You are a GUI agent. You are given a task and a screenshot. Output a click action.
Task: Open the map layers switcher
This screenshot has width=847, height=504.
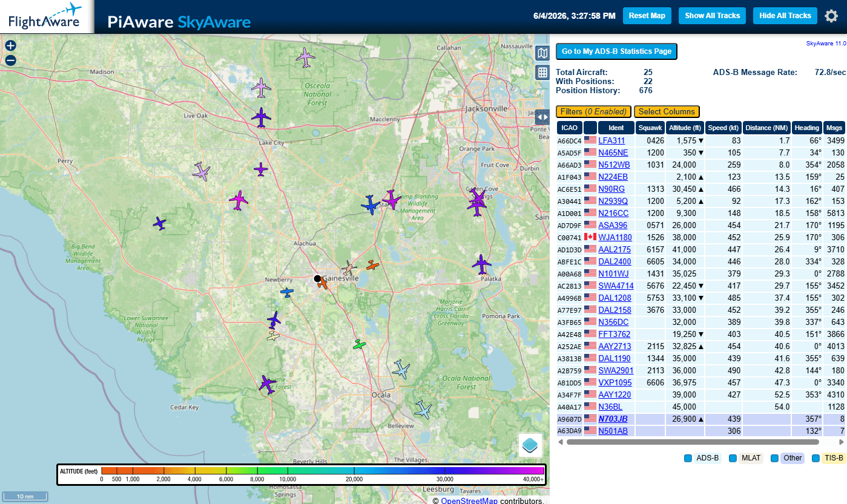(530, 445)
